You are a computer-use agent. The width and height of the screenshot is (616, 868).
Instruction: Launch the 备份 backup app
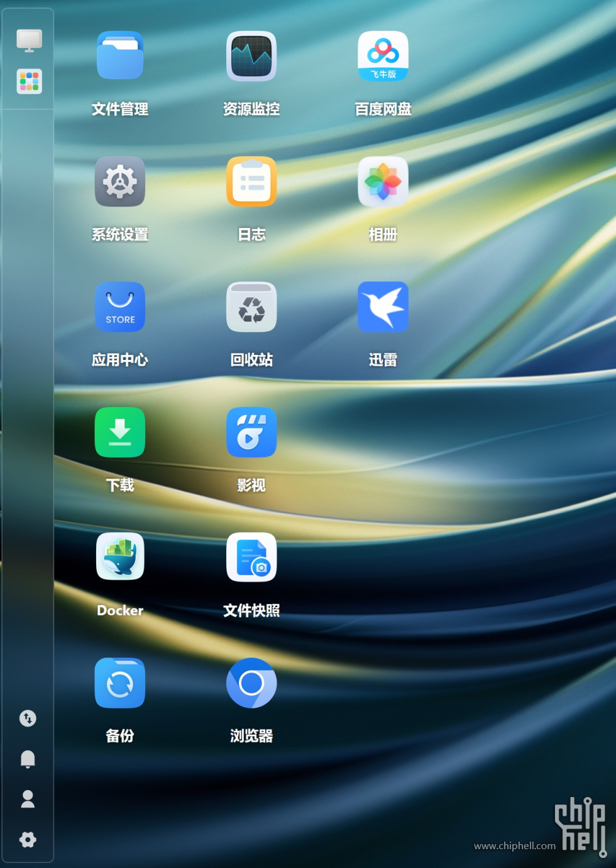(x=120, y=683)
